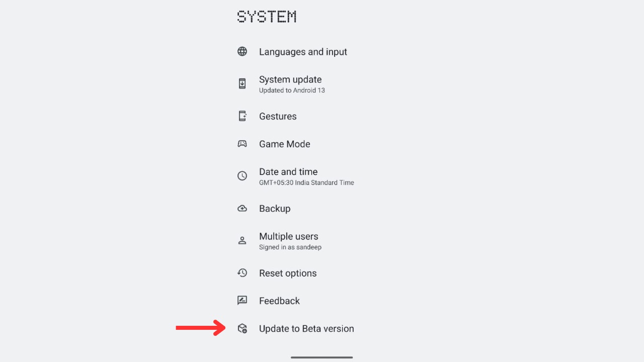Image resolution: width=644 pixels, height=362 pixels.
Task: Open System update settings
Action: 290,84
